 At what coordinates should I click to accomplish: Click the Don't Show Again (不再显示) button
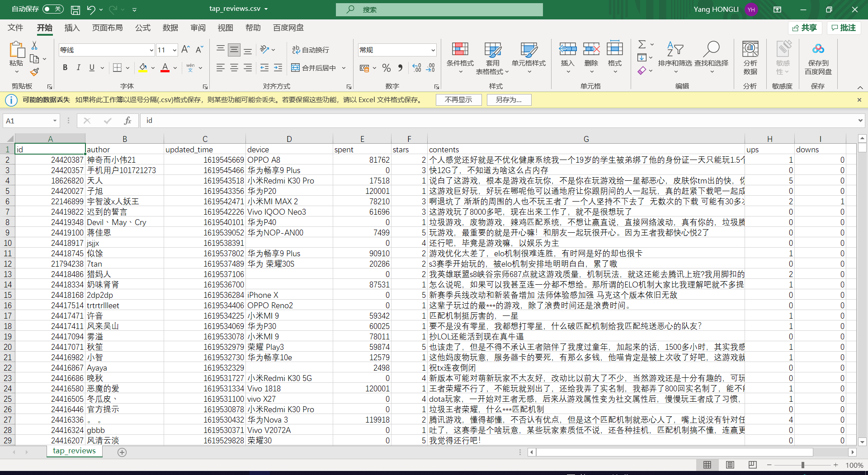click(x=458, y=100)
